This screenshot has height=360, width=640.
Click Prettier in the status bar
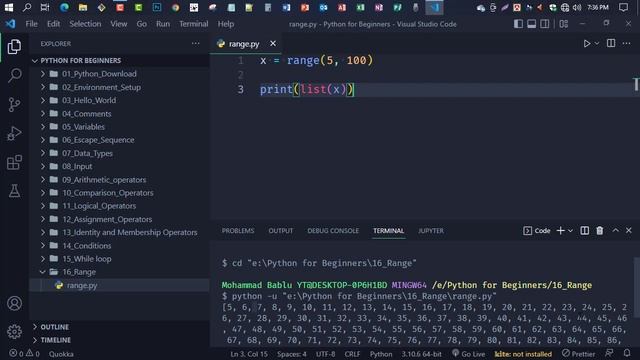tap(578, 353)
